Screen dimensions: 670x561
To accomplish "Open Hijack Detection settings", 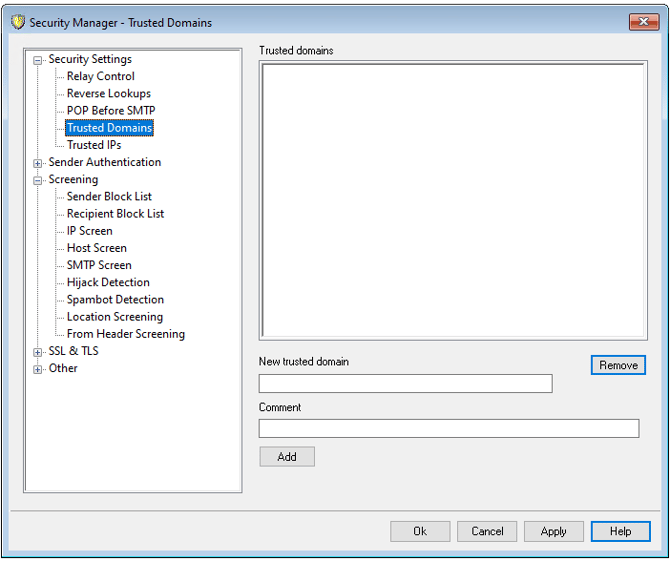I will 108,282.
